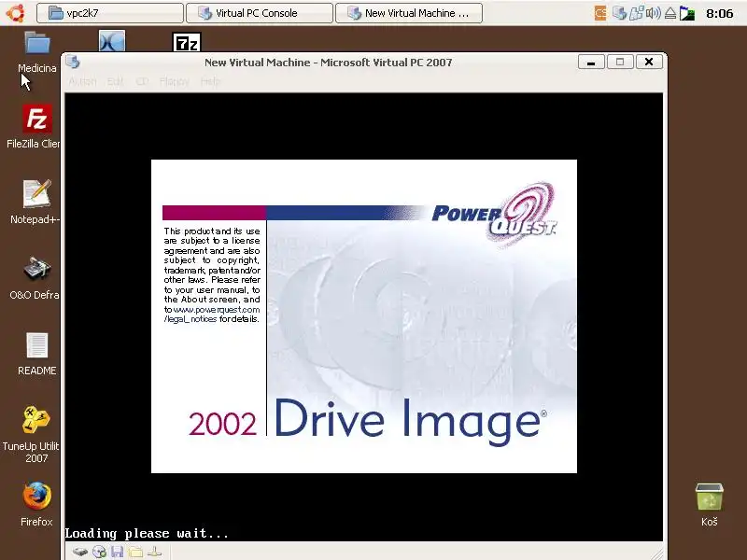Image resolution: width=747 pixels, height=560 pixels.
Task: Click the blue desktop icon next to Medicina
Action: click(112, 41)
